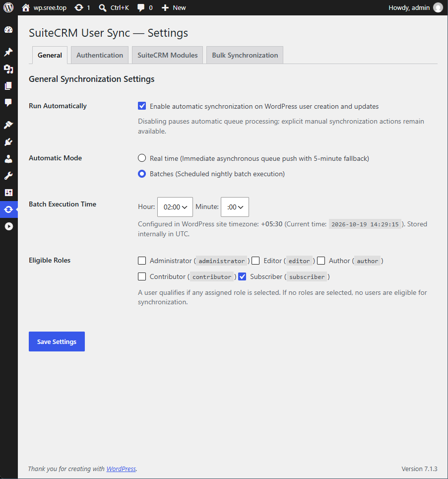Select Real time automatic mode

click(x=142, y=158)
